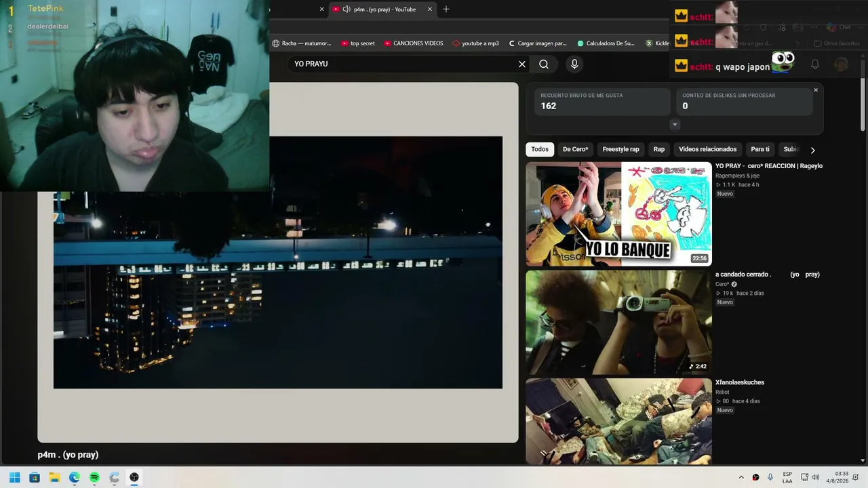Open the CANCIONES VIDEOS bookmark

414,43
